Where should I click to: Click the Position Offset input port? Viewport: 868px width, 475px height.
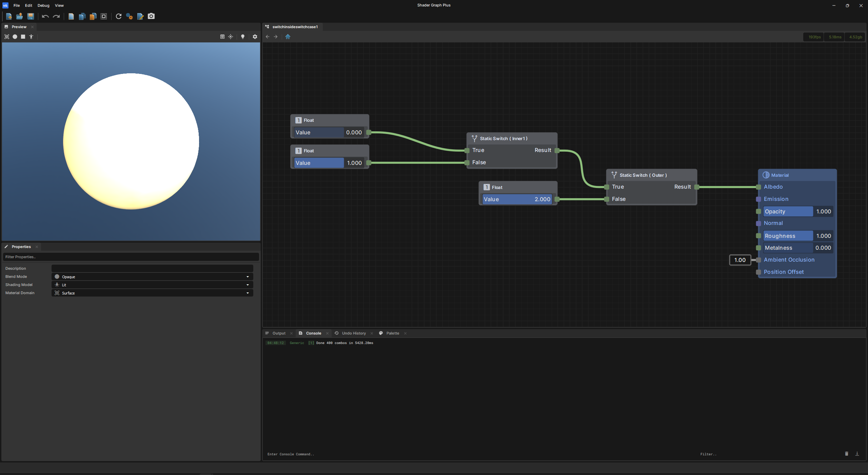point(758,272)
